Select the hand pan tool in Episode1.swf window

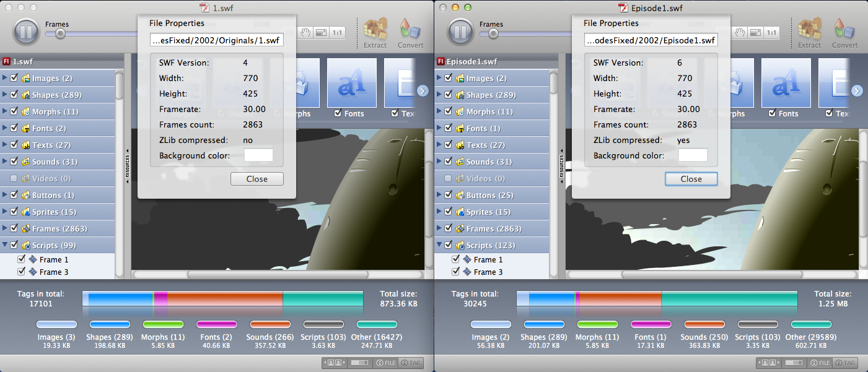click(740, 32)
